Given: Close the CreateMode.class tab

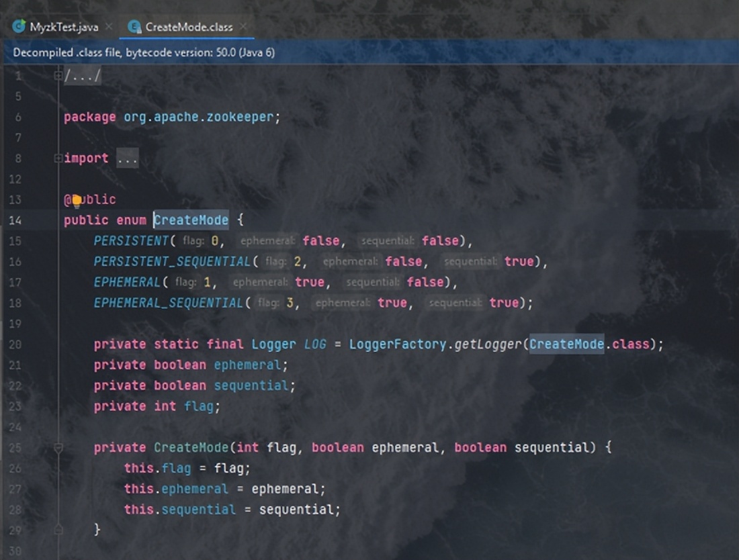Looking at the screenshot, I should (243, 26).
